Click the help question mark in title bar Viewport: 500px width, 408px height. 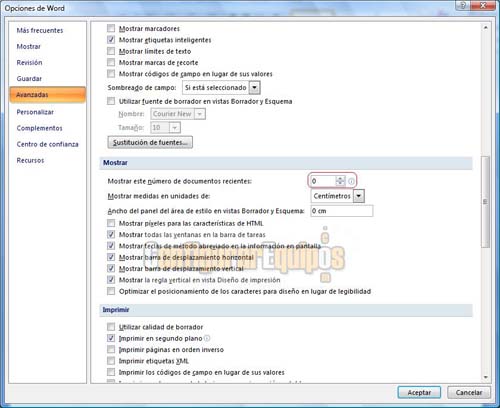click(463, 5)
